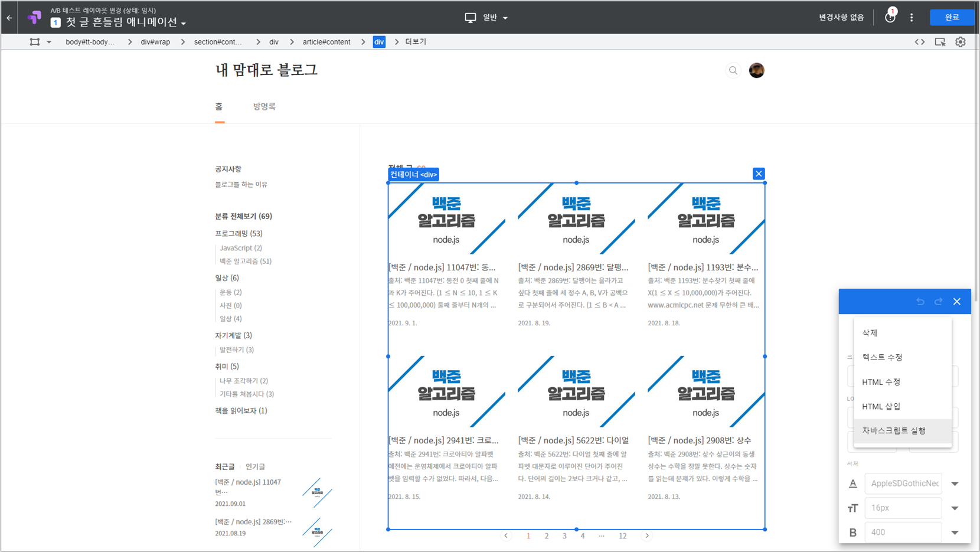
Task: Choose 텍스트 수정 from the context menu
Action: point(903,357)
